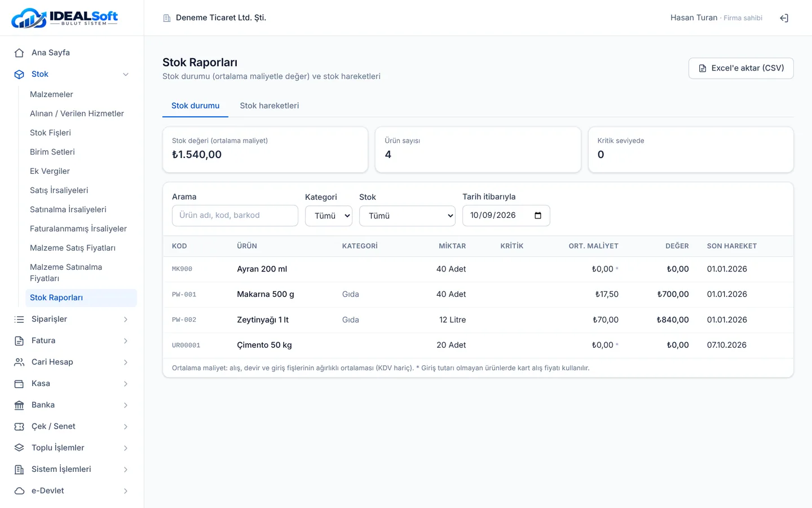Select the Stok durumu tab
The image size is (812, 508).
click(x=195, y=106)
